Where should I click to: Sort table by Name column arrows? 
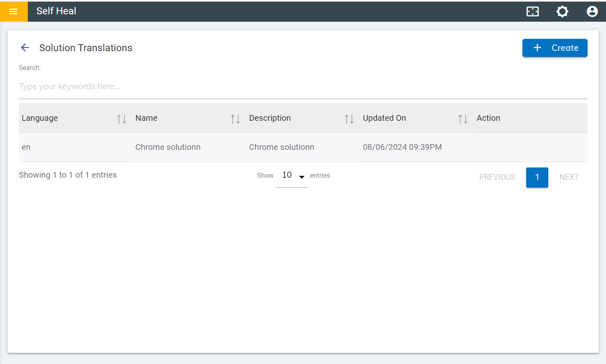pos(235,119)
